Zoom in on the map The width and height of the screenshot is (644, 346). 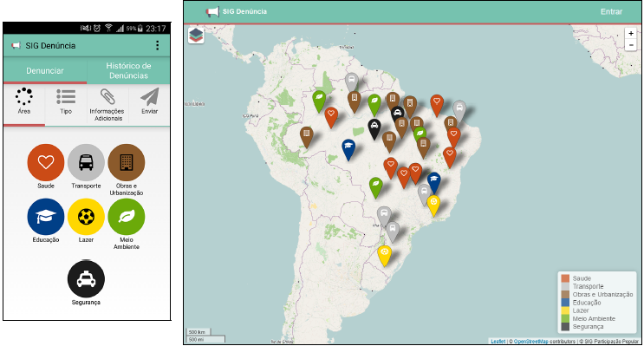[x=631, y=33]
